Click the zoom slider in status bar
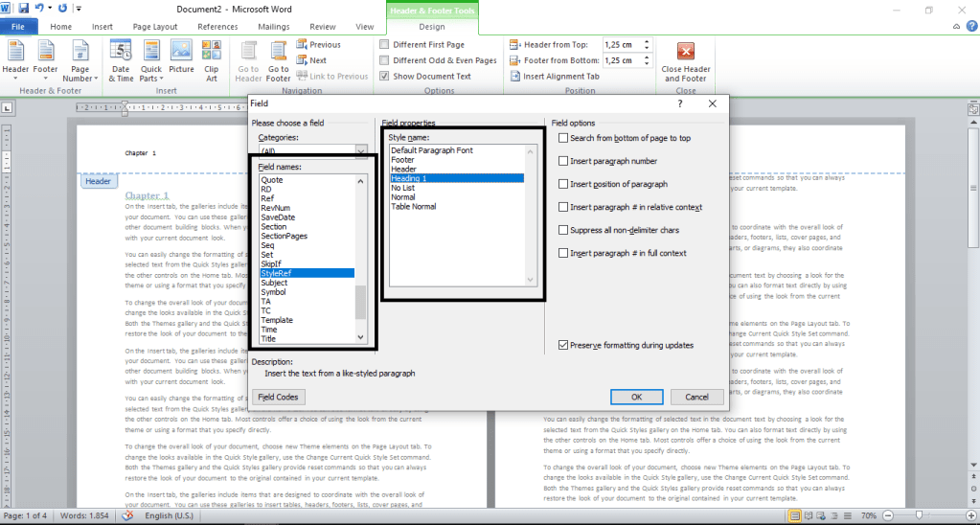980x525 pixels. 919,515
